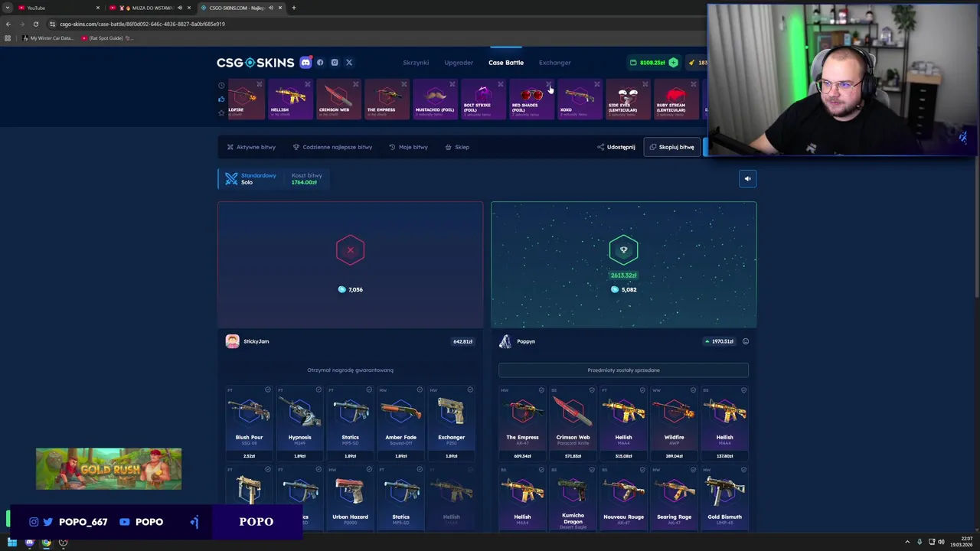The image size is (980, 551).
Task: Click the CSGO-SKINS logo
Action: [255, 63]
